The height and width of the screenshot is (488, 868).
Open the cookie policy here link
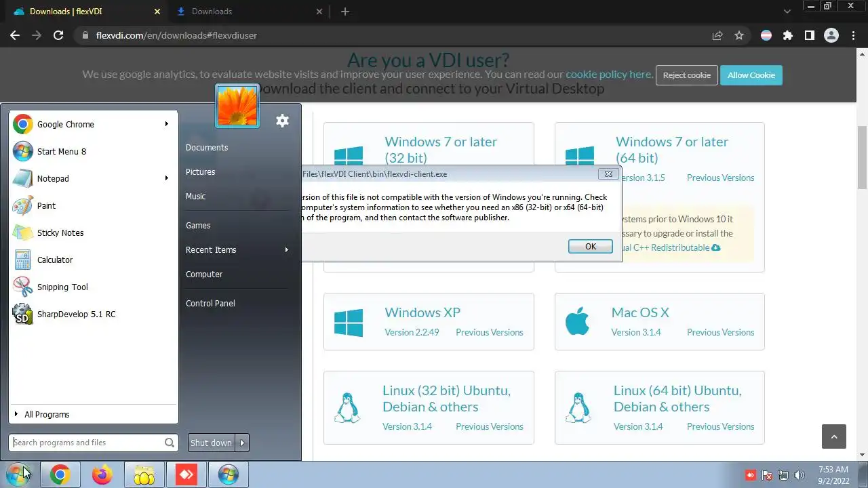tap(609, 75)
